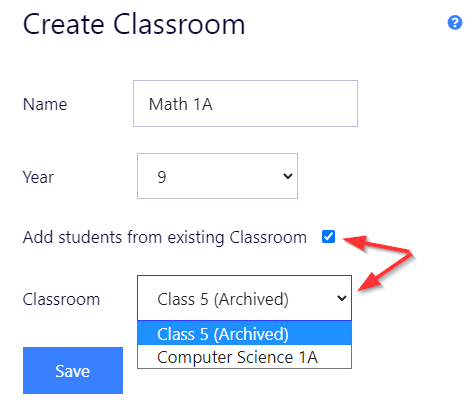This screenshot has width=476, height=411.
Task: Click the red arrowhead pointing at Classroom dropdown
Action: tap(371, 281)
